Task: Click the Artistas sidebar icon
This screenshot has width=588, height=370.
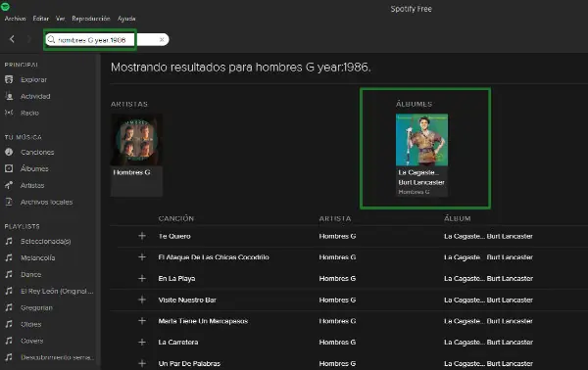Action: 9,185
